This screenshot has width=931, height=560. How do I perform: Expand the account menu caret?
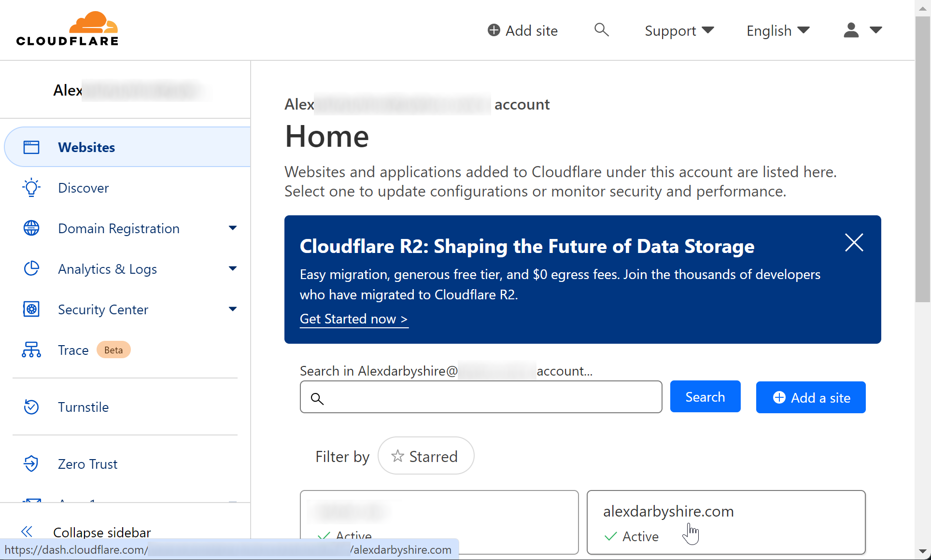point(876,30)
